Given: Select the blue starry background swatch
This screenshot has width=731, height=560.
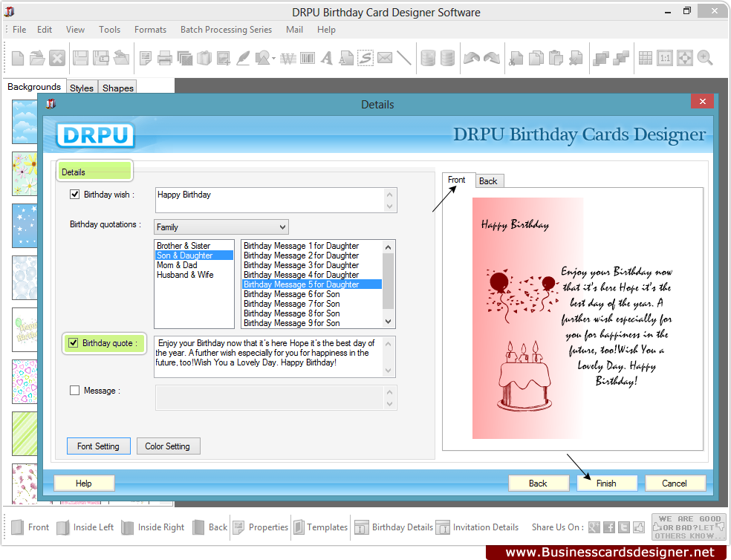Looking at the screenshot, I should click(25, 226).
